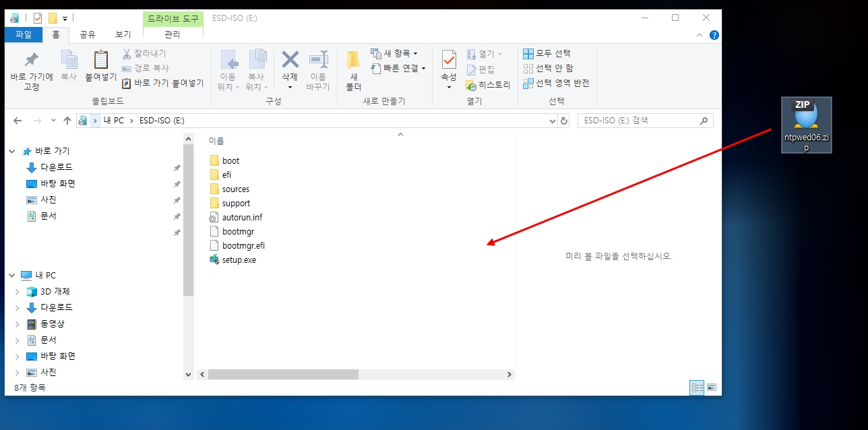
Task: Click the 편집 edit command
Action: [x=480, y=69]
